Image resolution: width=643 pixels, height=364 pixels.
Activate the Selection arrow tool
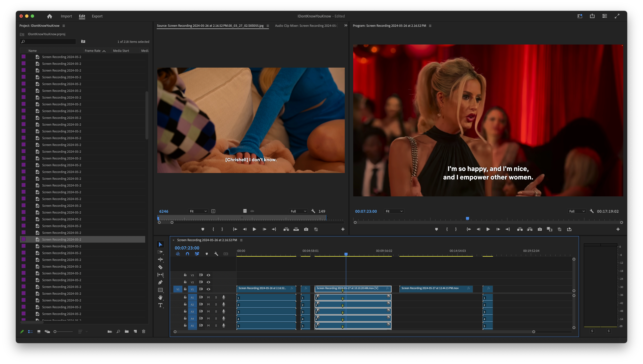pos(160,244)
